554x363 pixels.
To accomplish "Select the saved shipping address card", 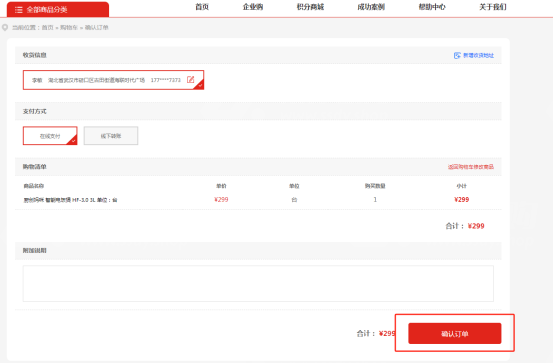I will coord(113,80).
